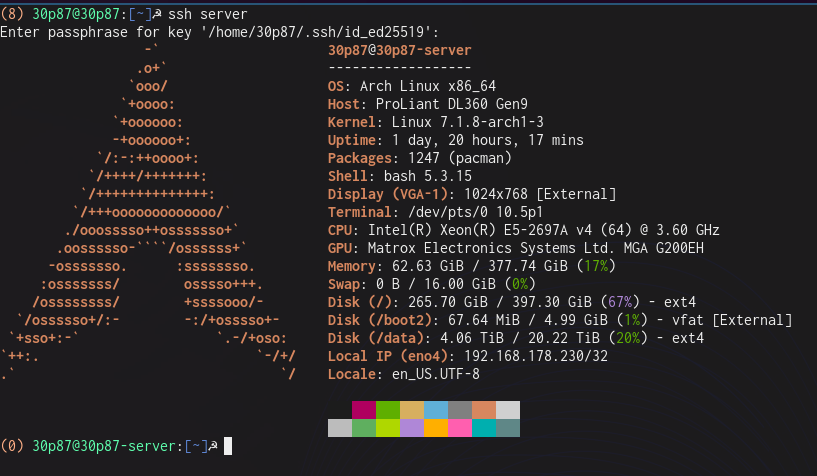Viewport: 817px width, 476px height.
Task: Click the magenta color block in palette
Action: 364,410
